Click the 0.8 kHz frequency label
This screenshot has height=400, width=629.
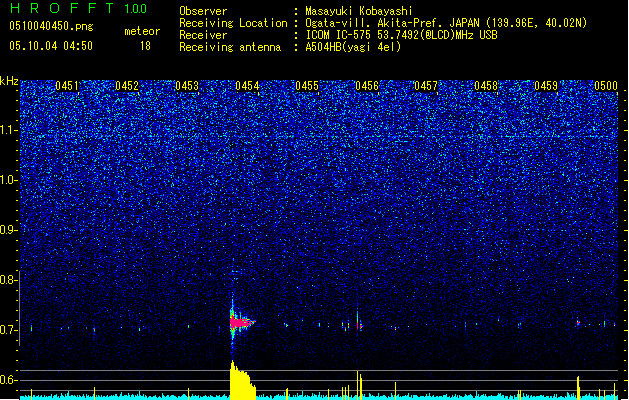[x=8, y=280]
